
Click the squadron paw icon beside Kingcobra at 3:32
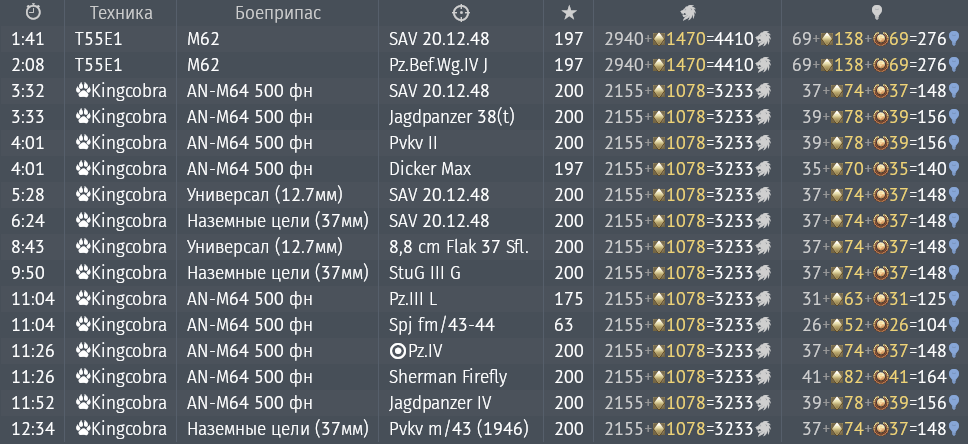coord(83,91)
